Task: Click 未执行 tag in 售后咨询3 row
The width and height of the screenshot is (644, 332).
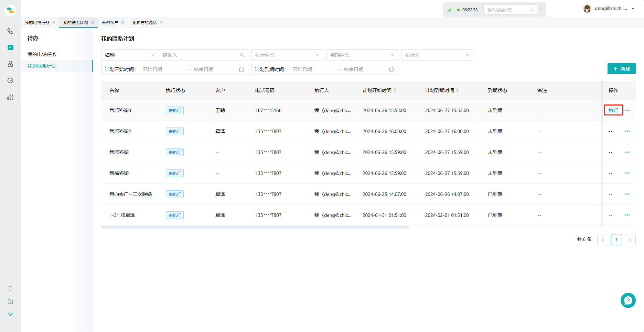Action: click(175, 110)
